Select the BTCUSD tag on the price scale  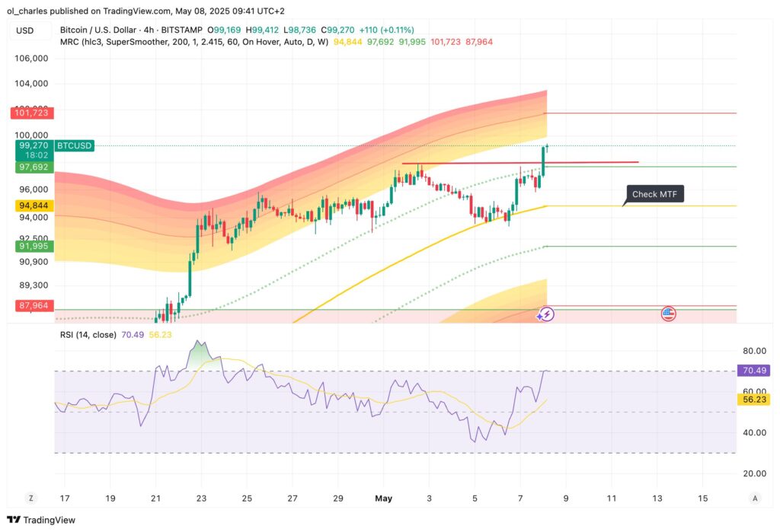click(76, 145)
